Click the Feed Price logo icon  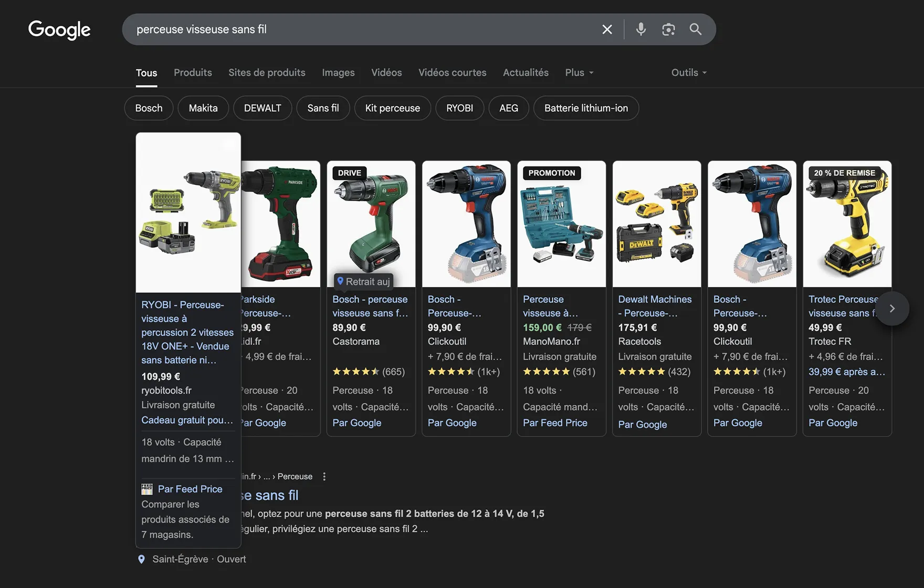pyautogui.click(x=147, y=489)
